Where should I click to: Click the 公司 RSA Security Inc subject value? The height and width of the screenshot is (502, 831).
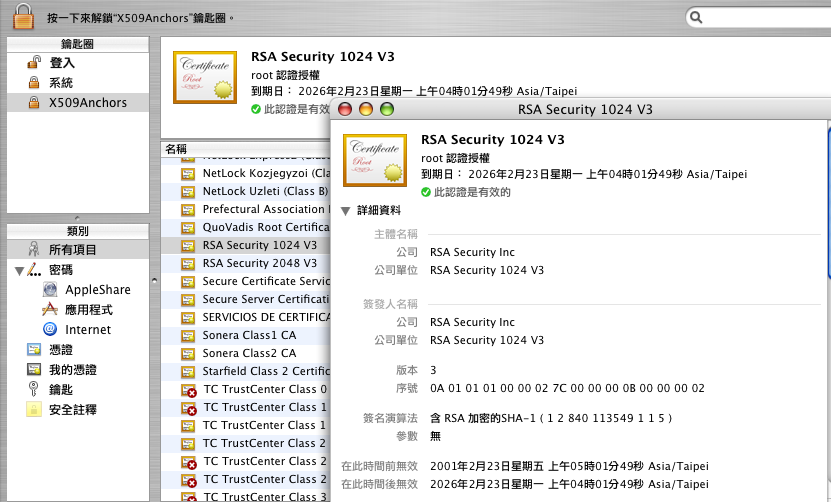click(x=472, y=252)
